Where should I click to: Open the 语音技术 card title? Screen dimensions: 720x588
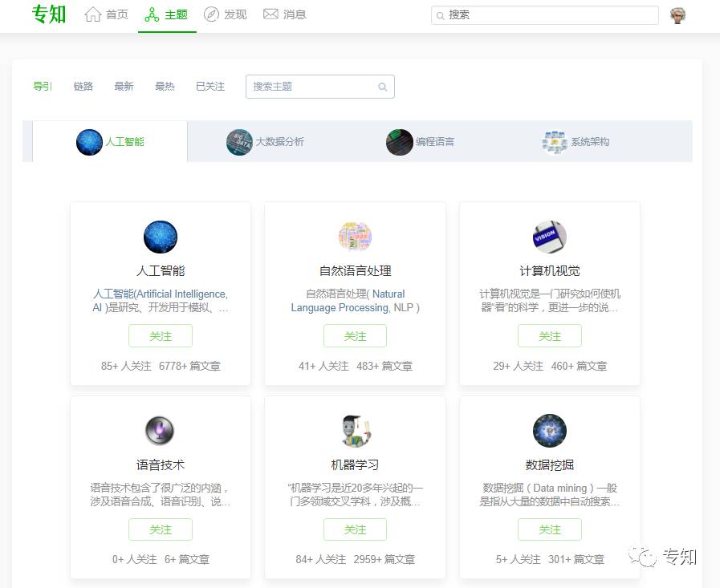coord(161,465)
